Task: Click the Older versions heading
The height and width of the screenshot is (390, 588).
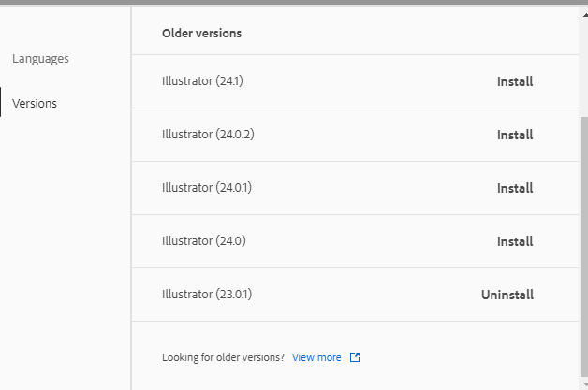Action: (201, 34)
